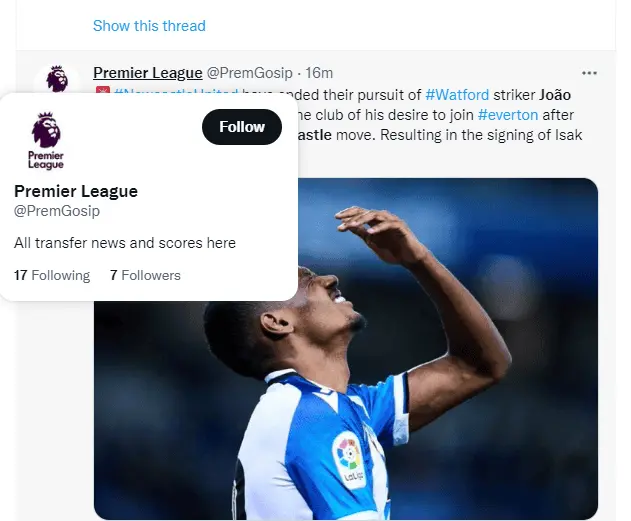
Task: Click the red emoji starting the tweet
Action: click(101, 95)
